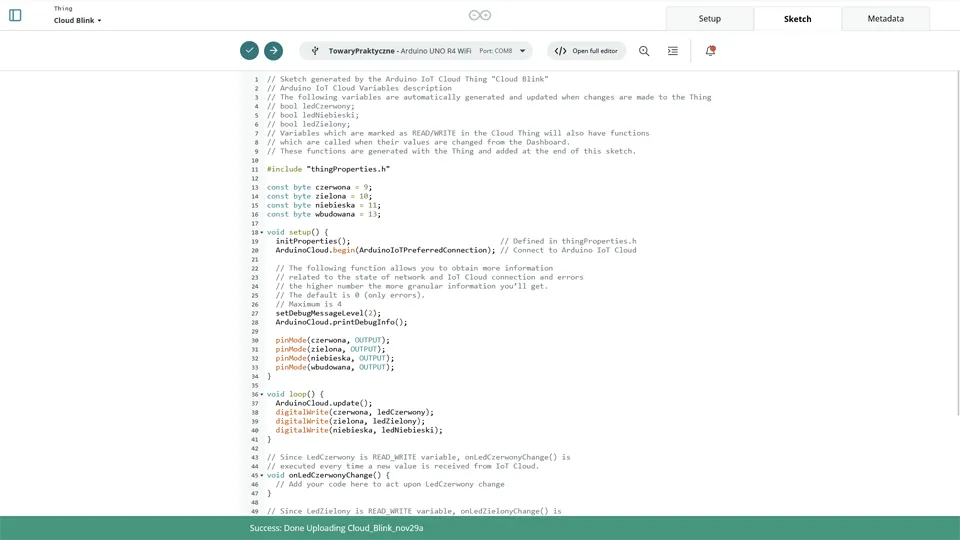Click digitalWrite(zielona, ledZielony); line
The height and width of the screenshot is (540, 960).
tap(350, 421)
